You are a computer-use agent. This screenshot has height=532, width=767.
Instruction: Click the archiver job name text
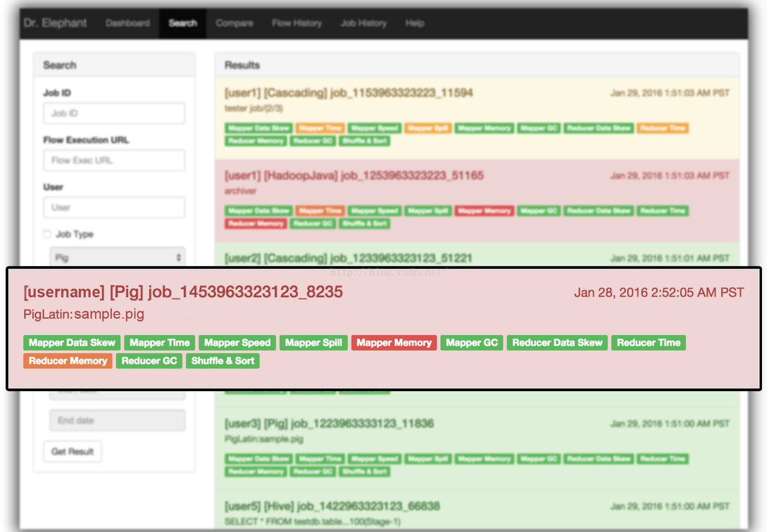(x=240, y=191)
